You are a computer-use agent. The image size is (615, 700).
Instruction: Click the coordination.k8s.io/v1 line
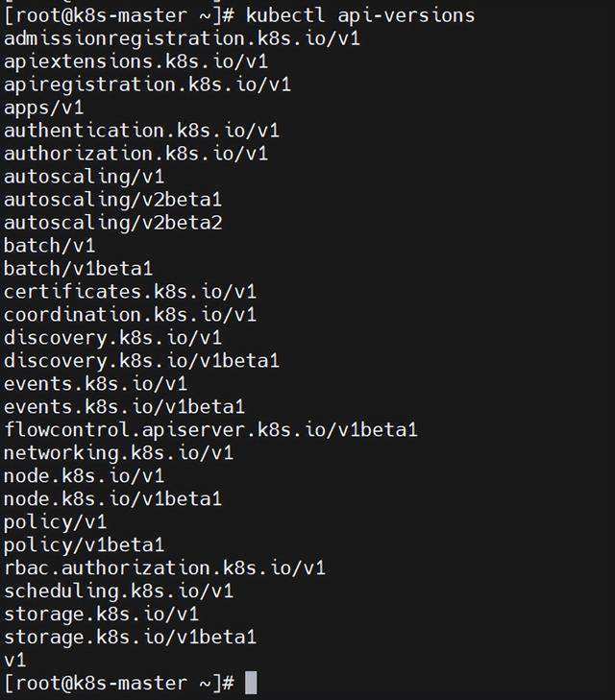tap(130, 315)
